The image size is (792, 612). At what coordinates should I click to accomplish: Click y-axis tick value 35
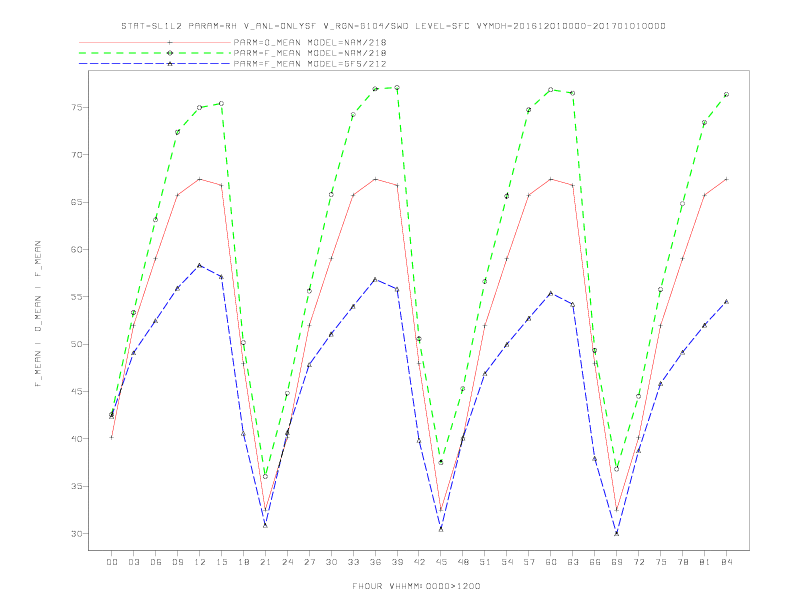76,486
